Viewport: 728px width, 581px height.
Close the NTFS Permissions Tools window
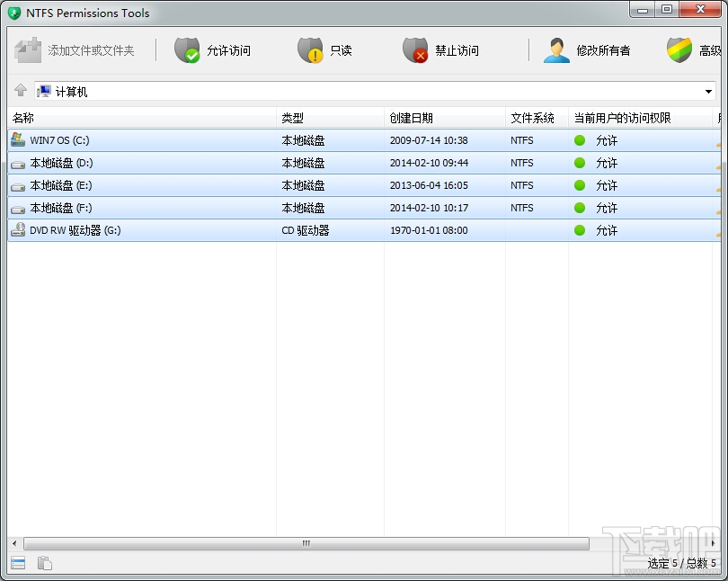pos(700,10)
